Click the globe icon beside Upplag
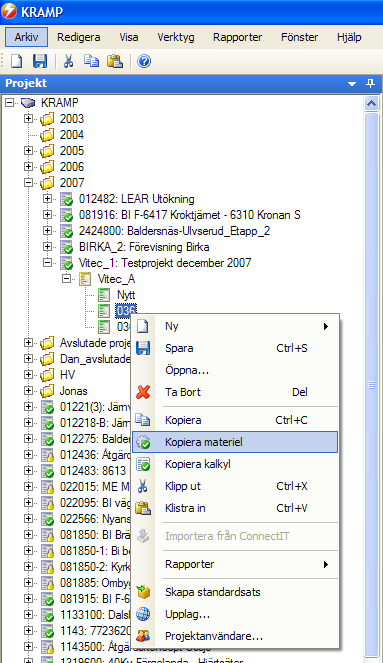The image size is (383, 663). (143, 614)
